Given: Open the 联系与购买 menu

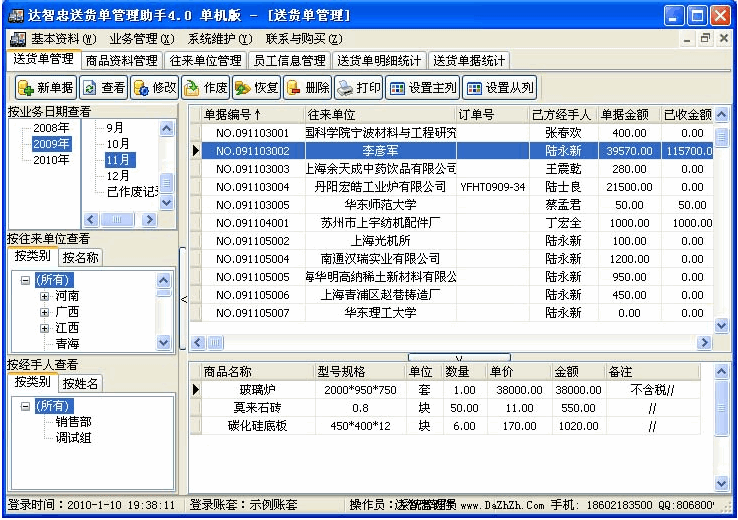Looking at the screenshot, I should [x=304, y=39].
